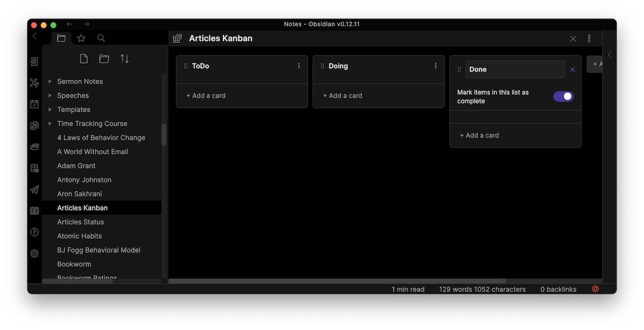
Task: Click the 0 backlinks status item
Action: coord(558,289)
